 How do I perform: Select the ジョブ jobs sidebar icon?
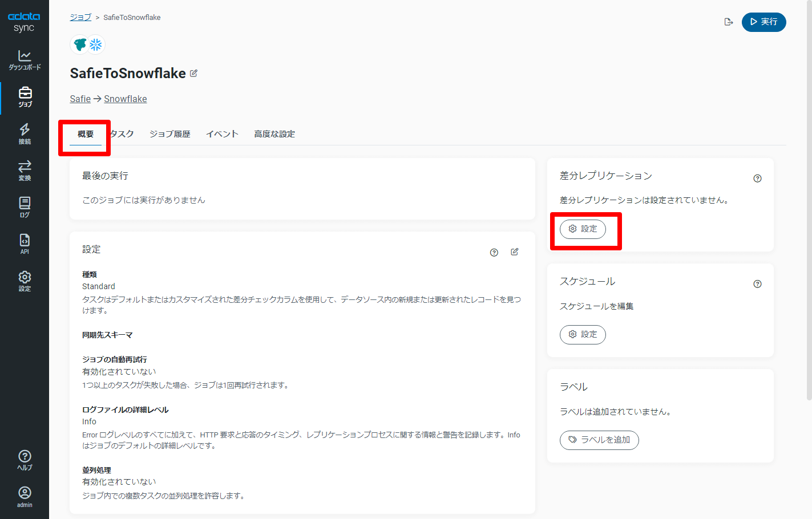(x=25, y=97)
